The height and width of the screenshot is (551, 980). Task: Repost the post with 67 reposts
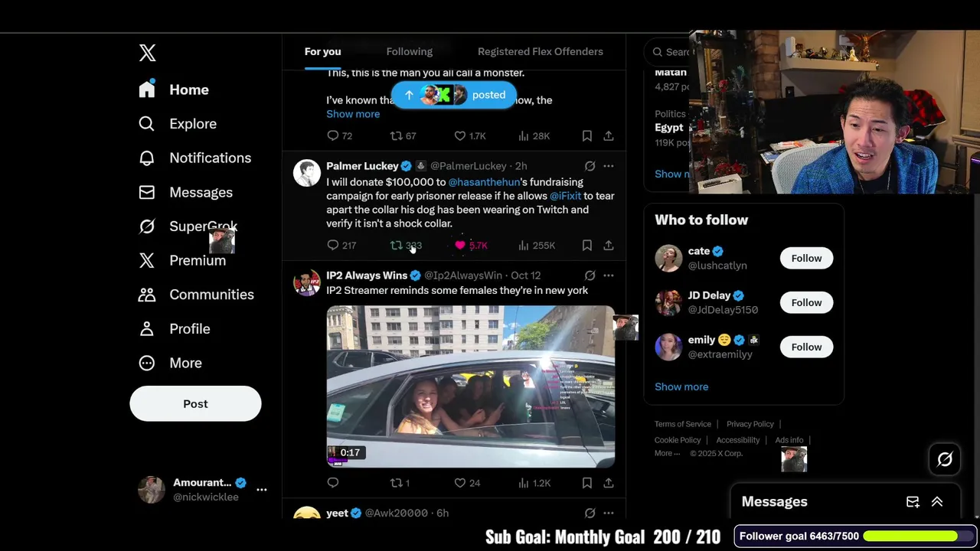point(403,135)
